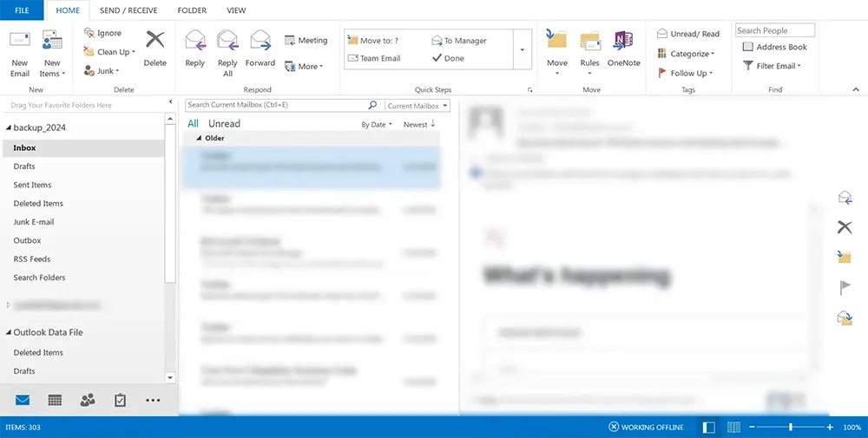Screen dimensions: 868x438
Task: Open more navigation options ellipsis
Action: pos(153,400)
